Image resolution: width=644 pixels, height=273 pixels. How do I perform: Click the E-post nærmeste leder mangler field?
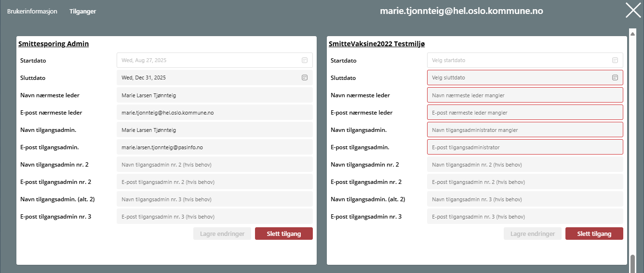pos(524,113)
